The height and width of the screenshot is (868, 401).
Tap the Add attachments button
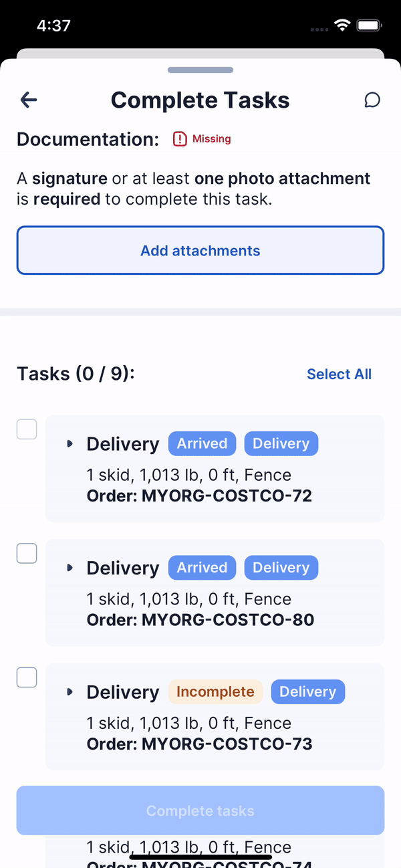click(200, 251)
